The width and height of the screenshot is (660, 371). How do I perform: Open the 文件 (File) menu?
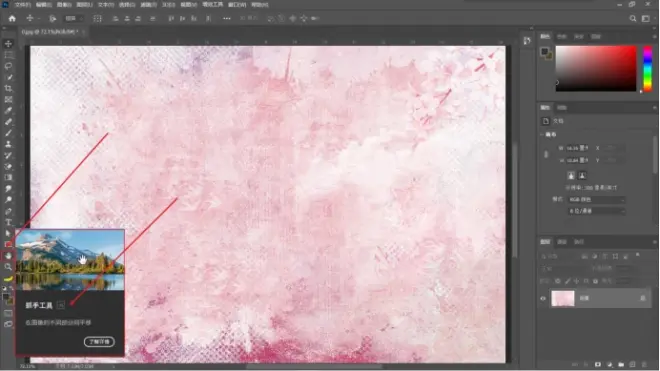click(x=22, y=5)
